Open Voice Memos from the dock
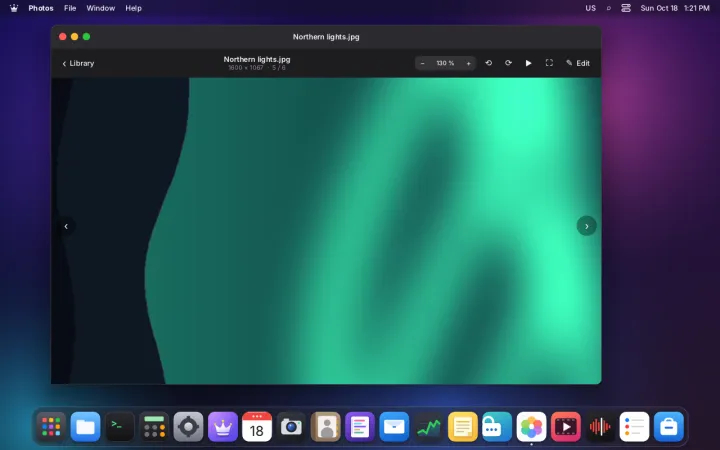Viewport: 720px width, 450px height. pos(600,427)
